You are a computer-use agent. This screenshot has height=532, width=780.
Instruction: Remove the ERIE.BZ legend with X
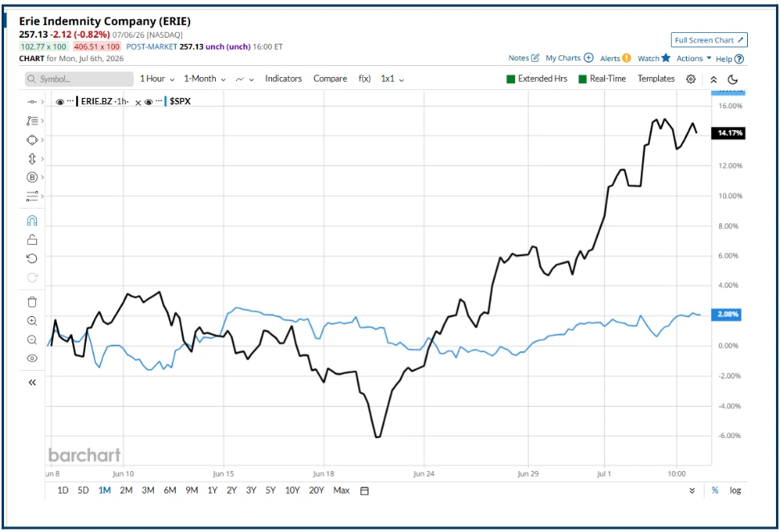pos(138,103)
